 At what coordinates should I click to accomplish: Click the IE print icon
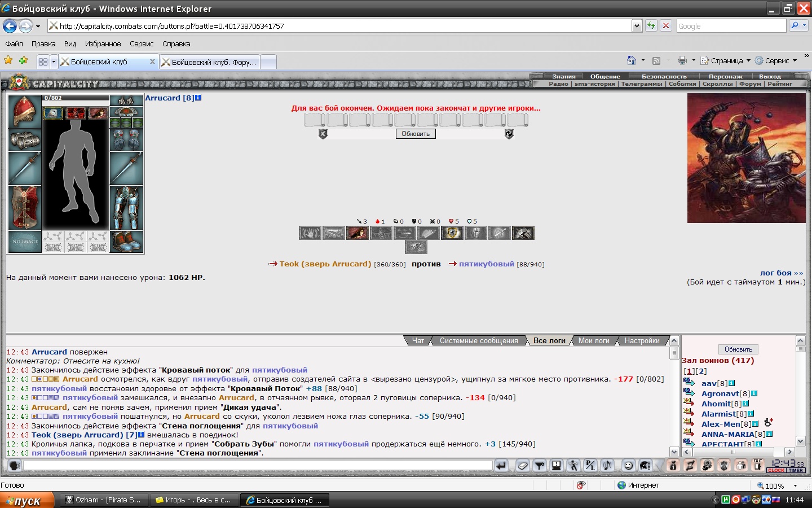pyautogui.click(x=682, y=60)
